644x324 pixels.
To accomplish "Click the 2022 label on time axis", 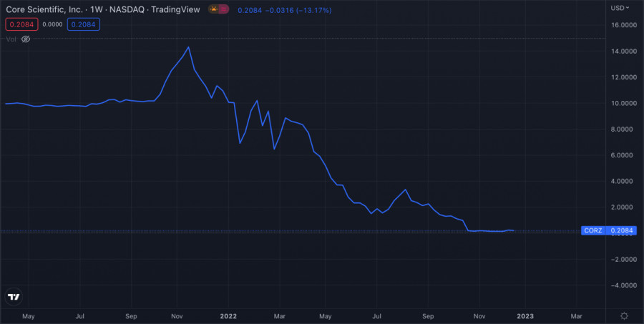I will click(228, 316).
